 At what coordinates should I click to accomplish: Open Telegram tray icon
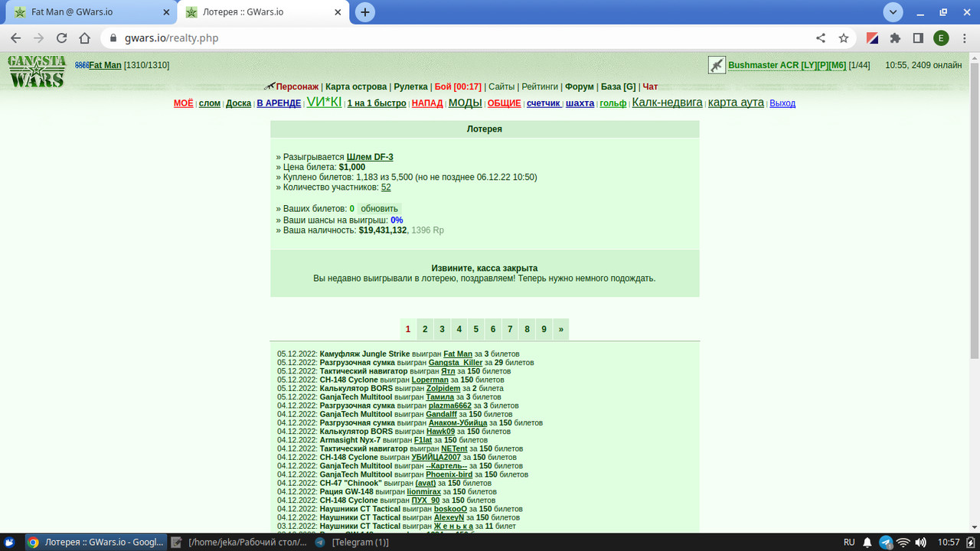886,542
